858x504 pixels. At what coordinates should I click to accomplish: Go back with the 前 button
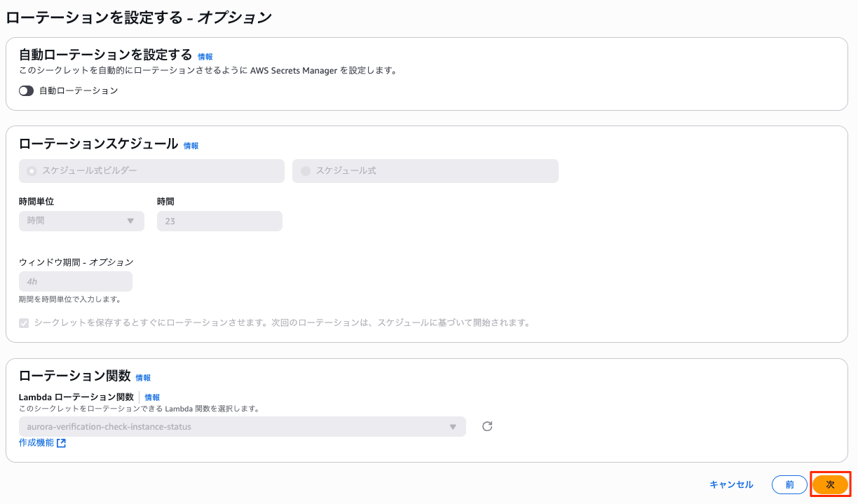coord(789,484)
